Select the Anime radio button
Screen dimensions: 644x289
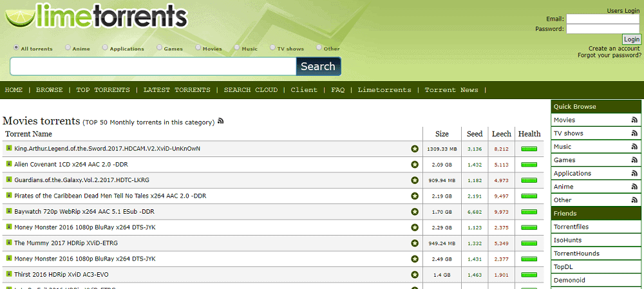[68, 48]
